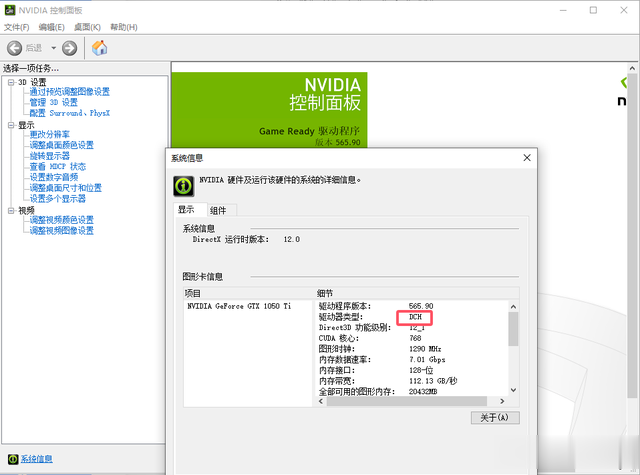Screen dimensions: 640x475
Task: Switch to the 组件 tab
Action: [x=222, y=211]
